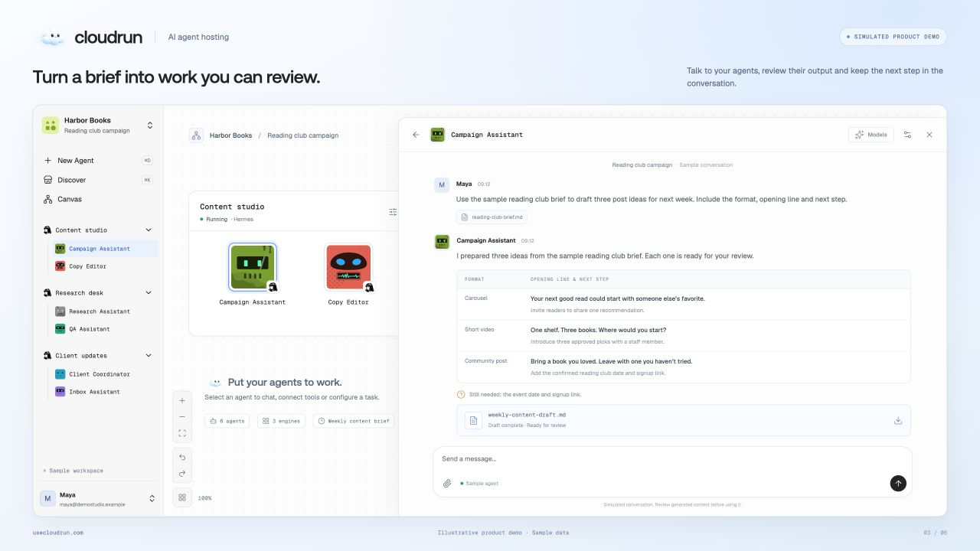The height and width of the screenshot is (551, 980).
Task: Select Copy Editor in the sidebar
Action: [104, 266]
